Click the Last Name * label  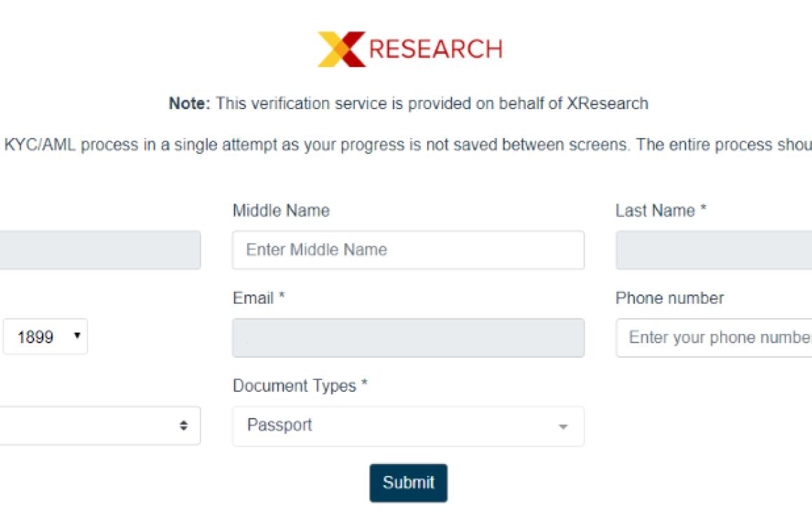point(661,211)
